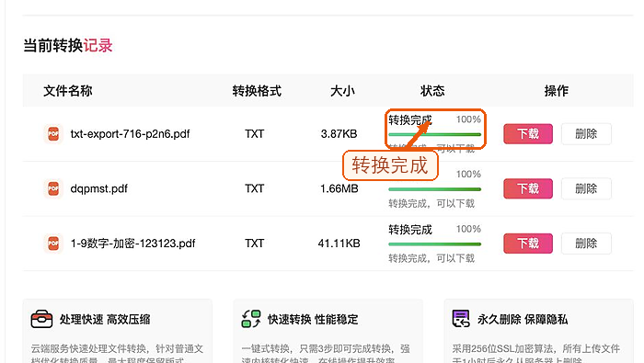Click the 3.87KB size value

(339, 134)
